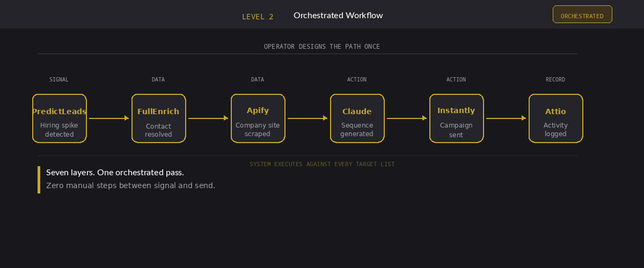Select the Apify node card

point(258,118)
